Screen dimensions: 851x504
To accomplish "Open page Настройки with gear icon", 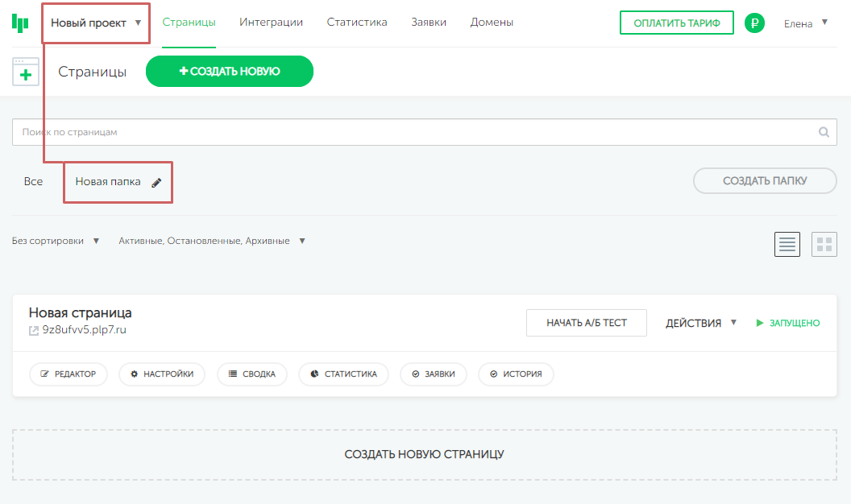I will coord(162,374).
